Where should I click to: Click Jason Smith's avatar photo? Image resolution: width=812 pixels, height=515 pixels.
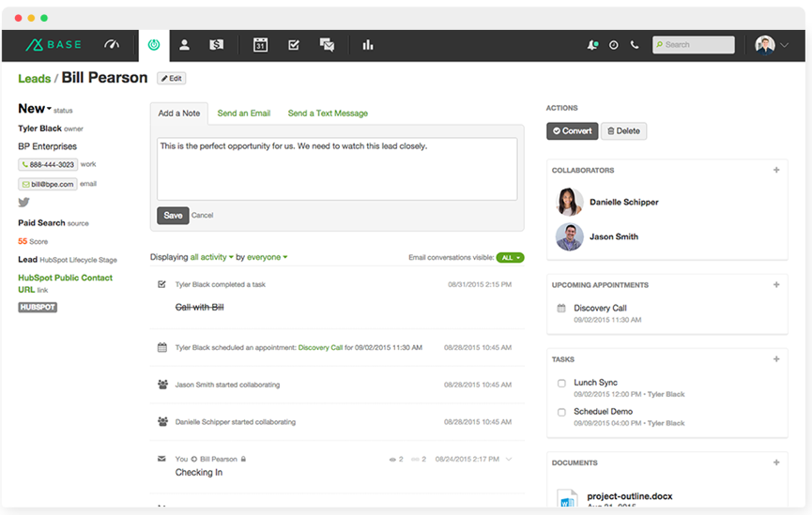[570, 237]
